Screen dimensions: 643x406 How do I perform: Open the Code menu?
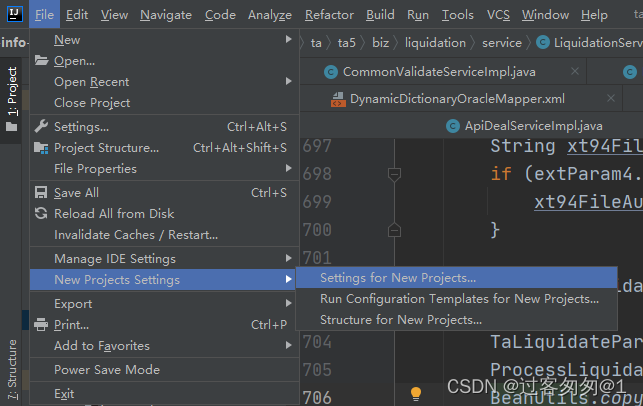220,15
